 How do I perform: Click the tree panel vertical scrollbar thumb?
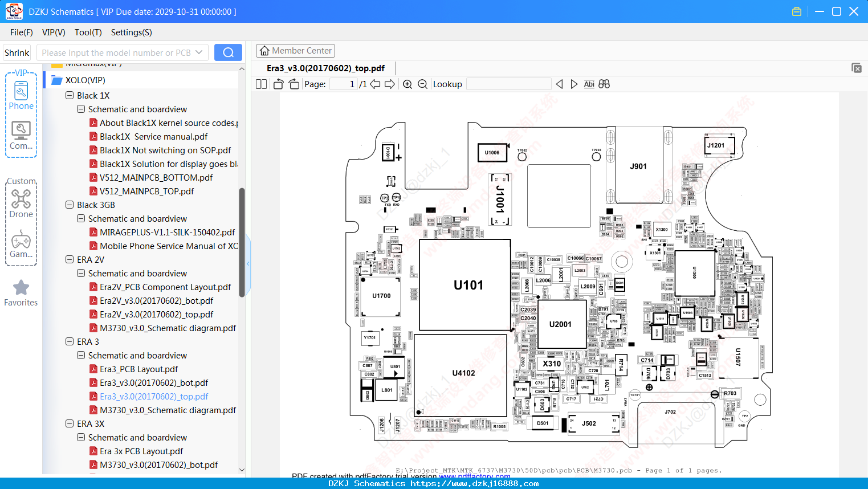pyautogui.click(x=242, y=242)
